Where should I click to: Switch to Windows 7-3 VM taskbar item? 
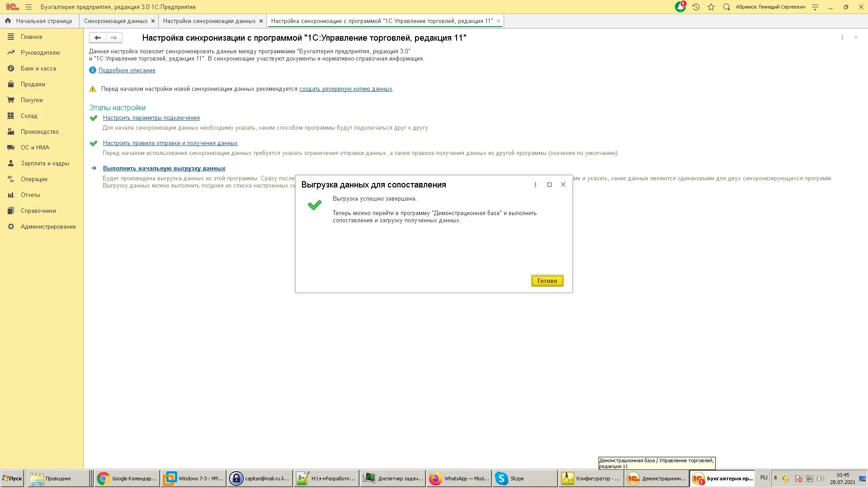point(193,479)
